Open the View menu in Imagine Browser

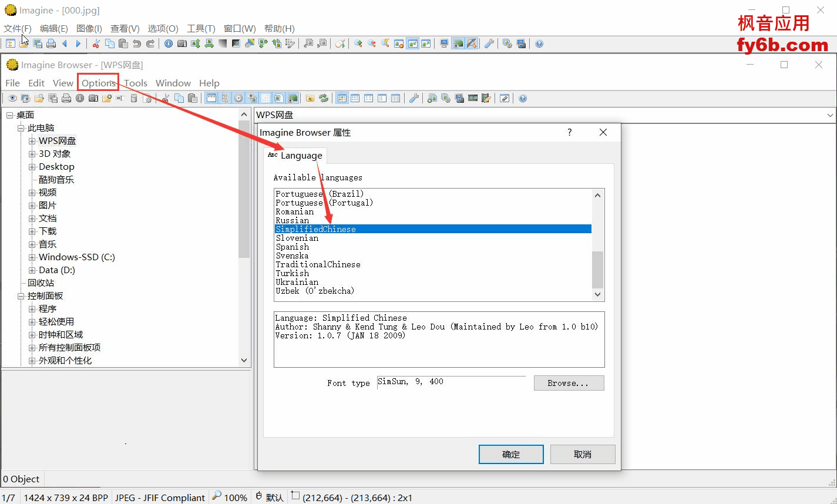(x=63, y=83)
